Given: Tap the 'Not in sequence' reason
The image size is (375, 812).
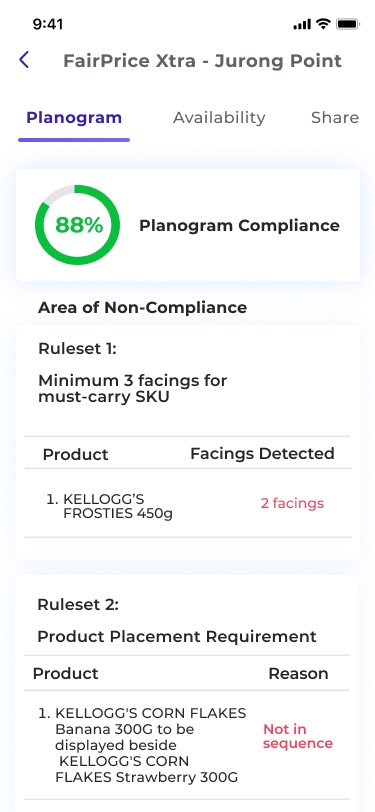Looking at the screenshot, I should (298, 736).
